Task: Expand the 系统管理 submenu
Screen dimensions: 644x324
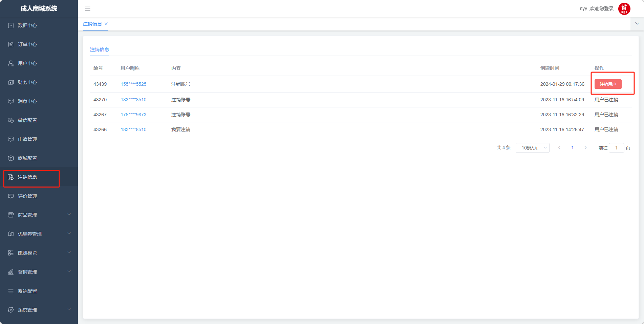Action: pyautogui.click(x=69, y=309)
